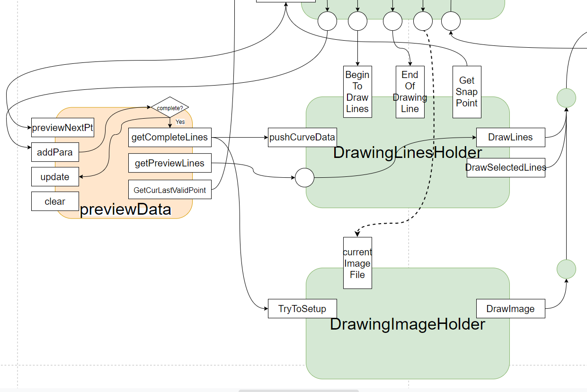Click the DrawingLinesHolder title text
Screen dimensions: 587x392
pos(408,153)
